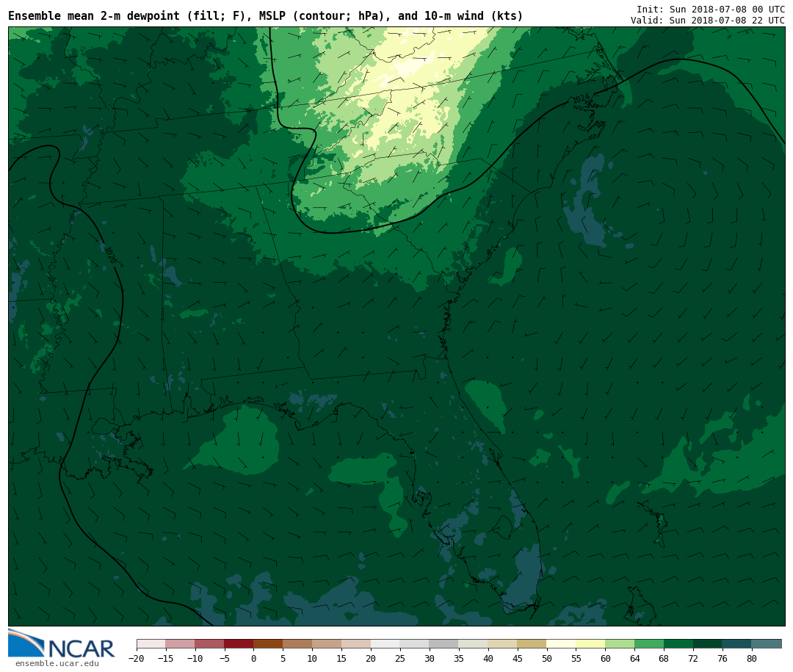Viewport: 793px width, 672px height.
Task: Click the -20 colorbar tick label
Action: 137,659
